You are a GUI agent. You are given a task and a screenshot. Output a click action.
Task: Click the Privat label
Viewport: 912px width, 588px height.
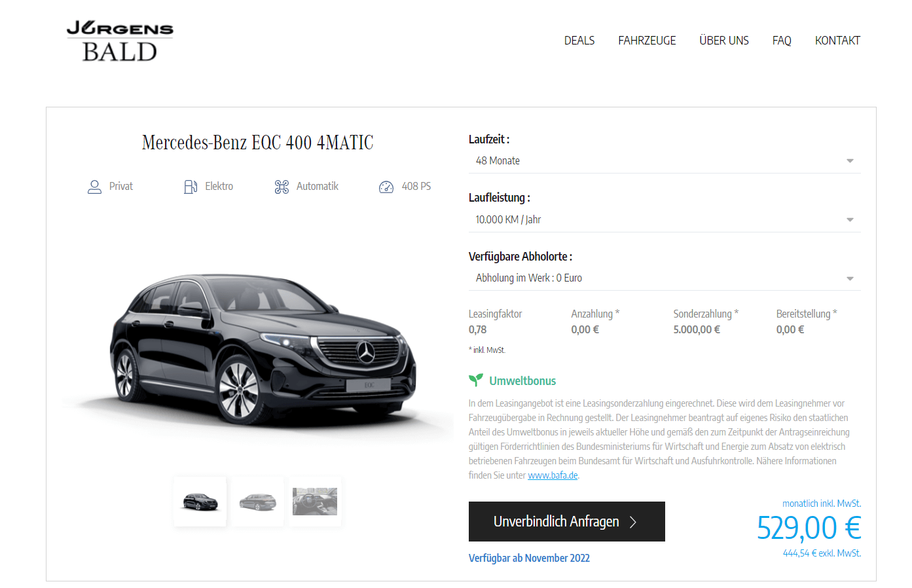coord(121,187)
